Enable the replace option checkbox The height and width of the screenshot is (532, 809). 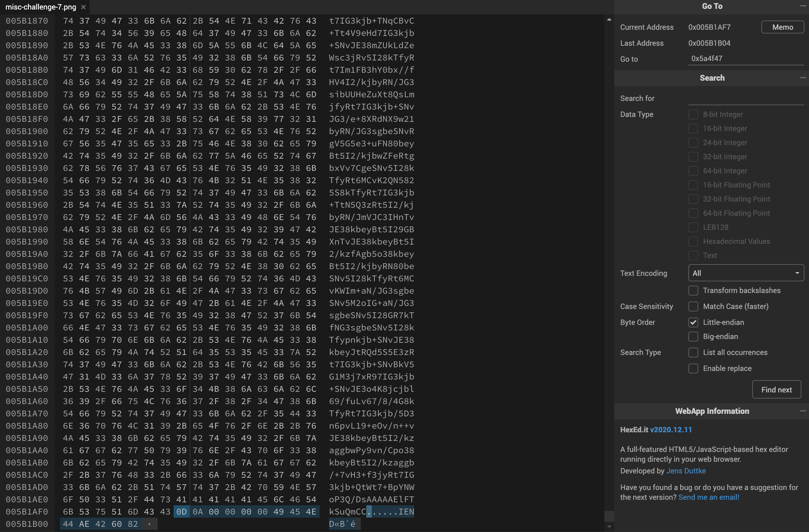(693, 368)
